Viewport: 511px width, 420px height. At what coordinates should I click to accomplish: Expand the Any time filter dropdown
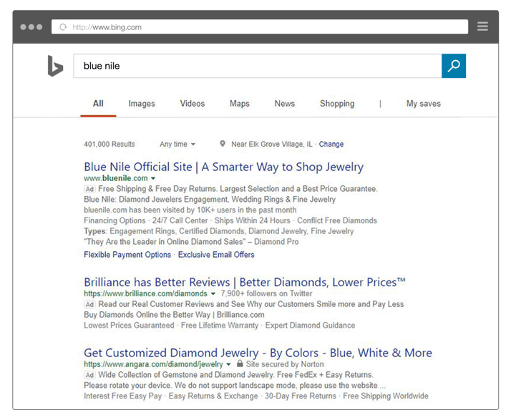(177, 144)
